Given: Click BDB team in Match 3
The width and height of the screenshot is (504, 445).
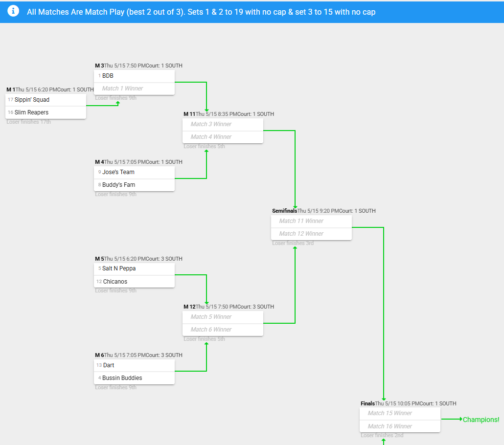Looking at the screenshot, I should [x=108, y=76].
